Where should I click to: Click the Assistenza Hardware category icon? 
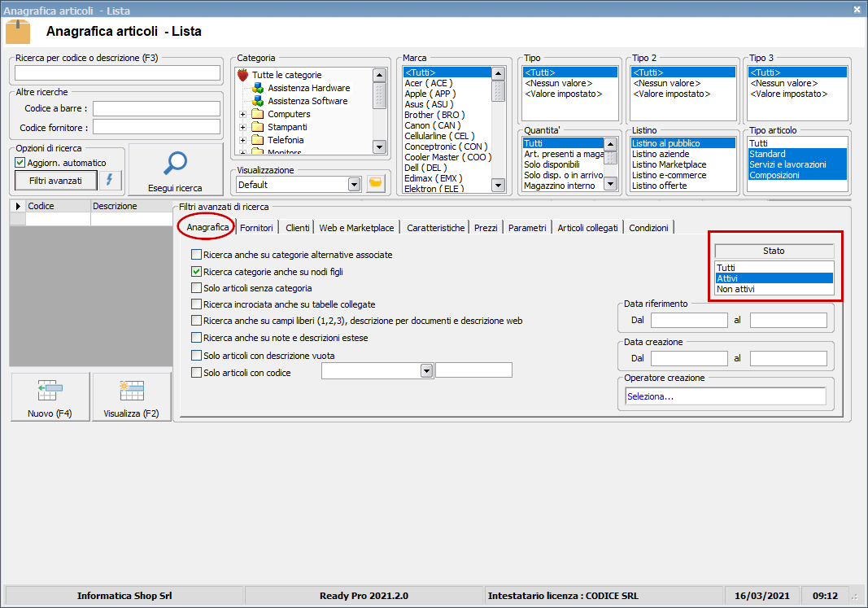(x=257, y=88)
